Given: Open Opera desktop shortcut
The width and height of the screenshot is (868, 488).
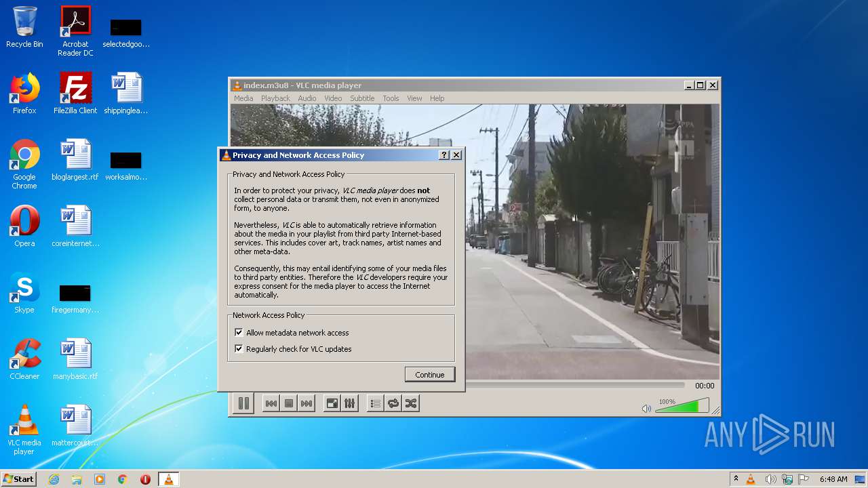Looking at the screenshot, I should [24, 226].
